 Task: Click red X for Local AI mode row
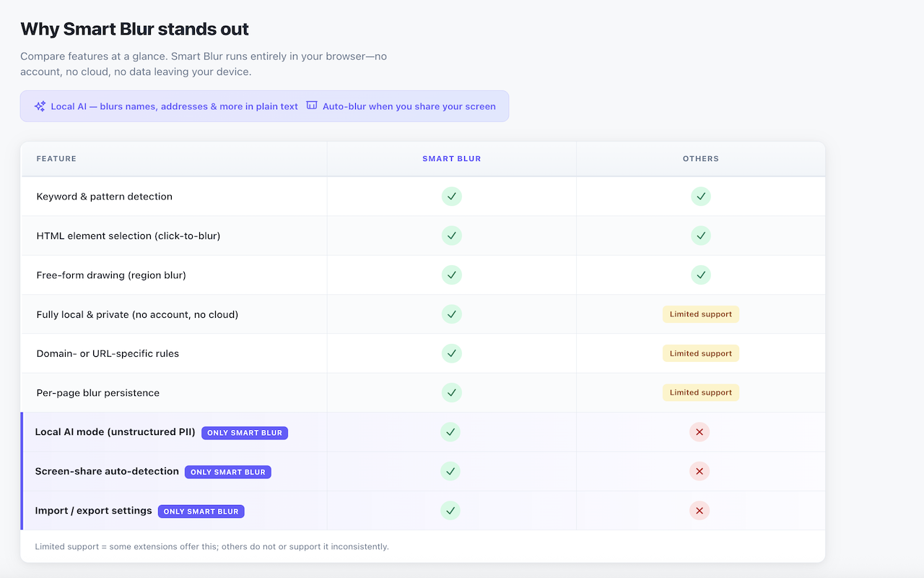699,432
